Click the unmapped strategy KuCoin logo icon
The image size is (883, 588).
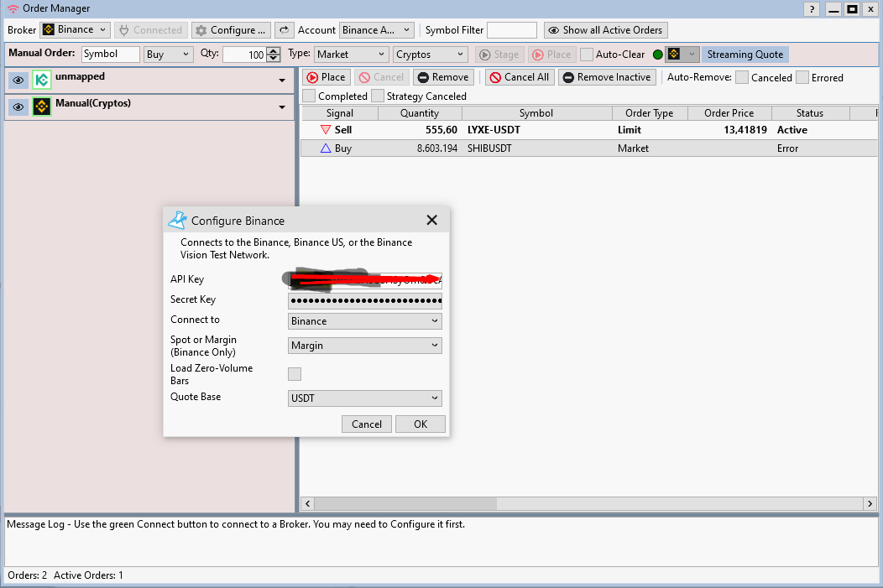[42, 81]
